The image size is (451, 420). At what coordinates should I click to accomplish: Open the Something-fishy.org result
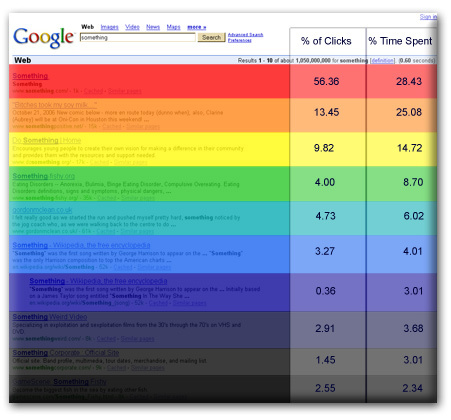pyautogui.click(x=44, y=176)
